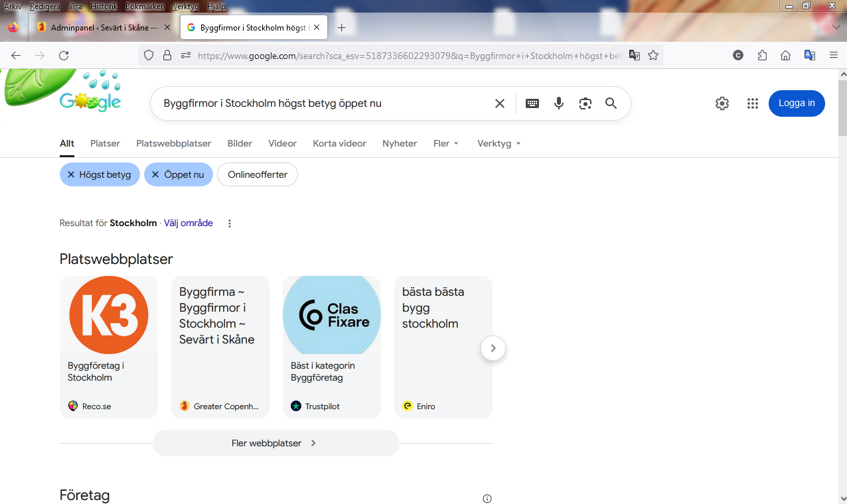Image resolution: width=847 pixels, height=504 pixels.
Task: Expand the Fler dropdown menu
Action: click(446, 143)
